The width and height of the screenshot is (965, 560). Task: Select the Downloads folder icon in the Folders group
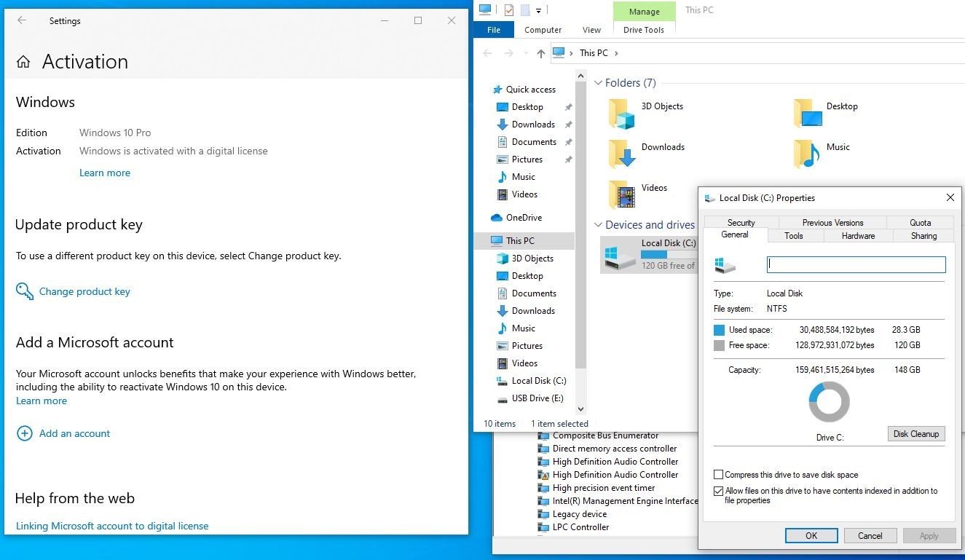[x=621, y=154]
